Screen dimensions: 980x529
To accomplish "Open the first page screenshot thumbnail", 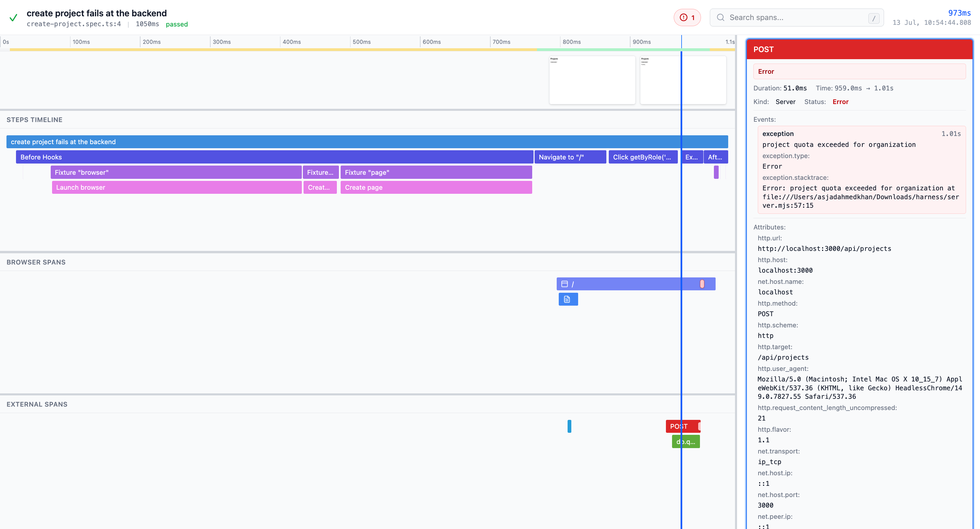I will [592, 80].
